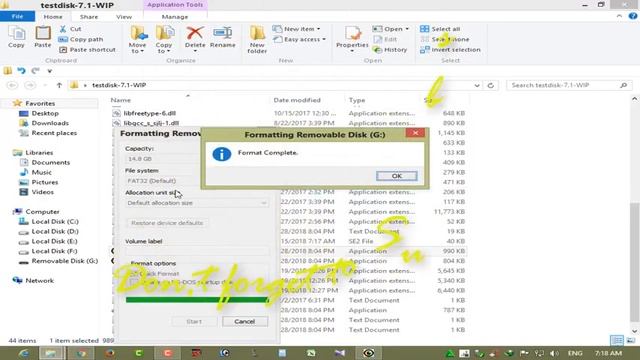The image size is (640, 360).
Task: Toggle the Quick Format checkbox
Action: [133, 274]
